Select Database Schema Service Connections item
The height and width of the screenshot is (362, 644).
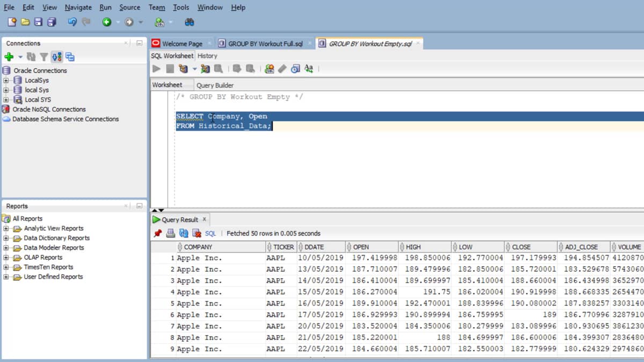65,119
